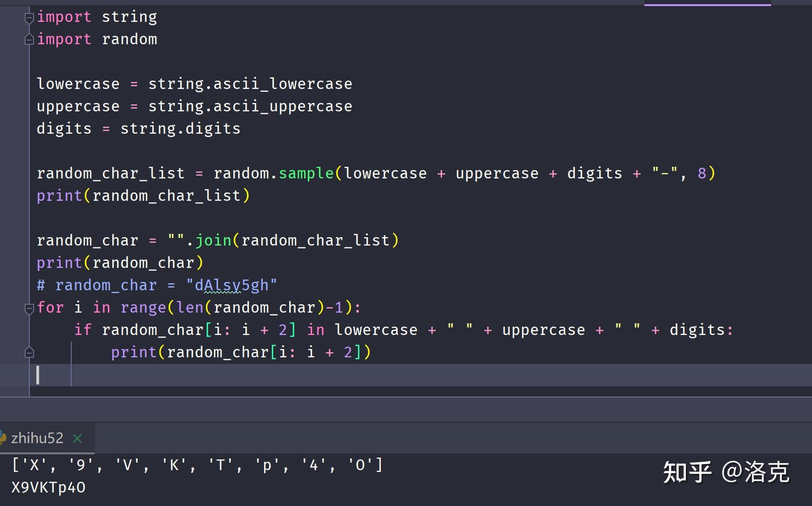The height and width of the screenshot is (506, 812).
Task: Click the fold end marker below the print statement
Action: click(x=29, y=352)
